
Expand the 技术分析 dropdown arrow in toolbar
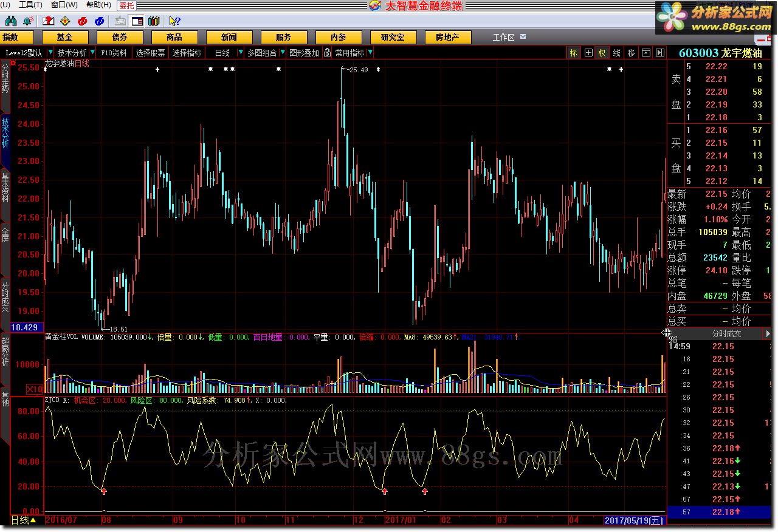(x=92, y=53)
